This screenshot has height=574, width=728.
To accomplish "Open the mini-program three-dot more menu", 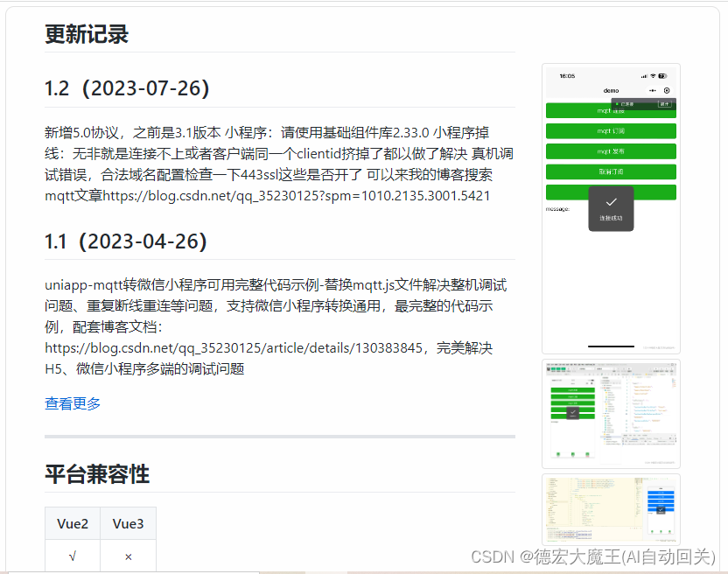I will [x=653, y=90].
